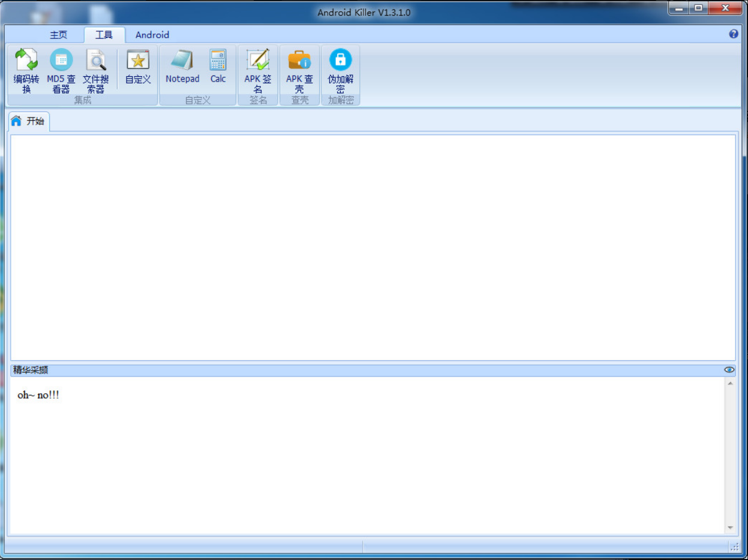
Task: Maximize the Android Killer window
Action: tap(698, 8)
